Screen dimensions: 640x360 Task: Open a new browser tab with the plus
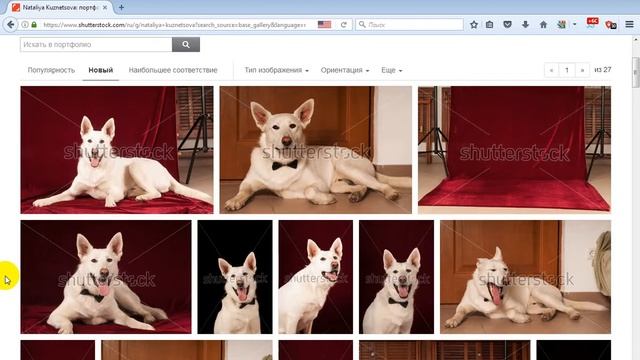coord(121,7)
